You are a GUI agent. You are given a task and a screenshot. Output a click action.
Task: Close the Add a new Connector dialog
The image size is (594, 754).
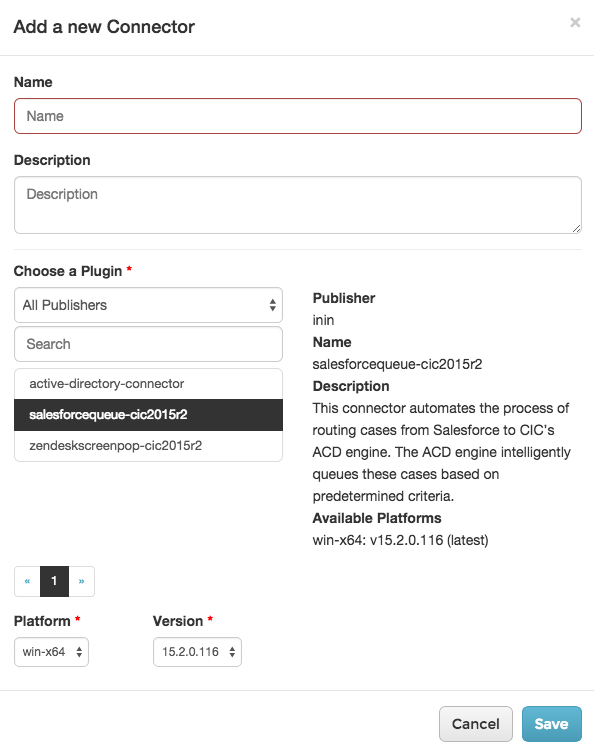pos(575,23)
